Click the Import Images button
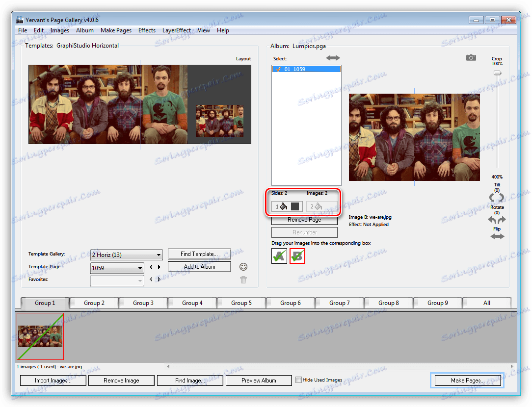The height and width of the screenshot is (407, 532). (x=53, y=381)
